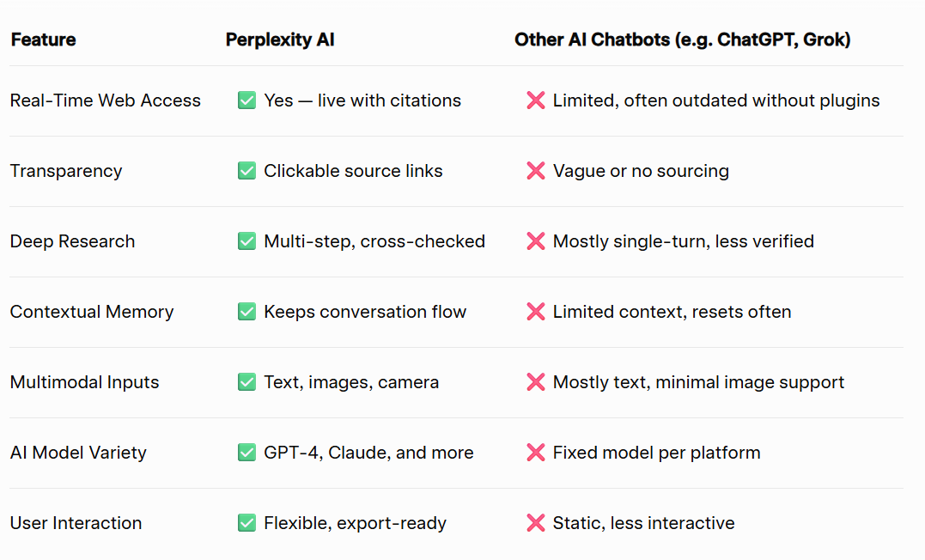Click the red X next to Static, less interactive

coord(536,522)
